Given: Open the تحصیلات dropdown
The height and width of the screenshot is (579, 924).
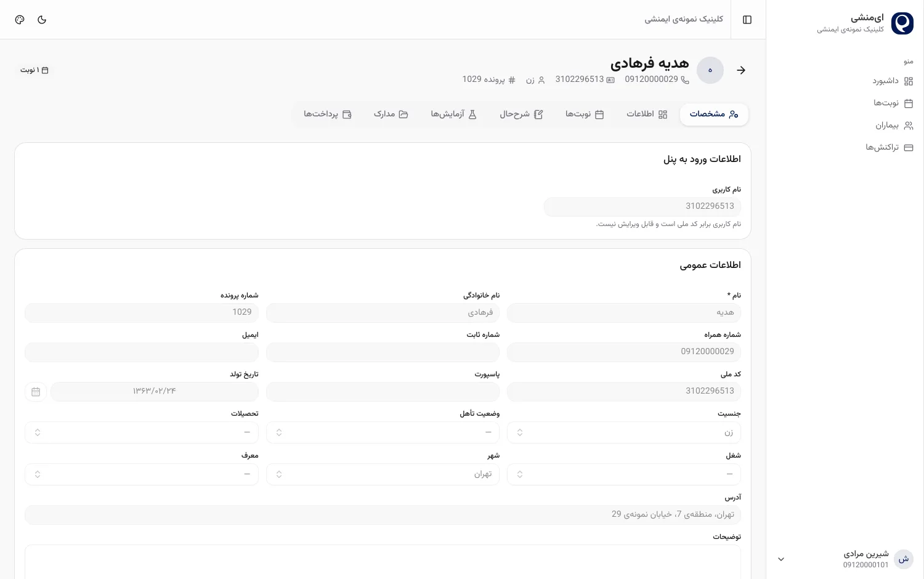Looking at the screenshot, I should point(142,432).
